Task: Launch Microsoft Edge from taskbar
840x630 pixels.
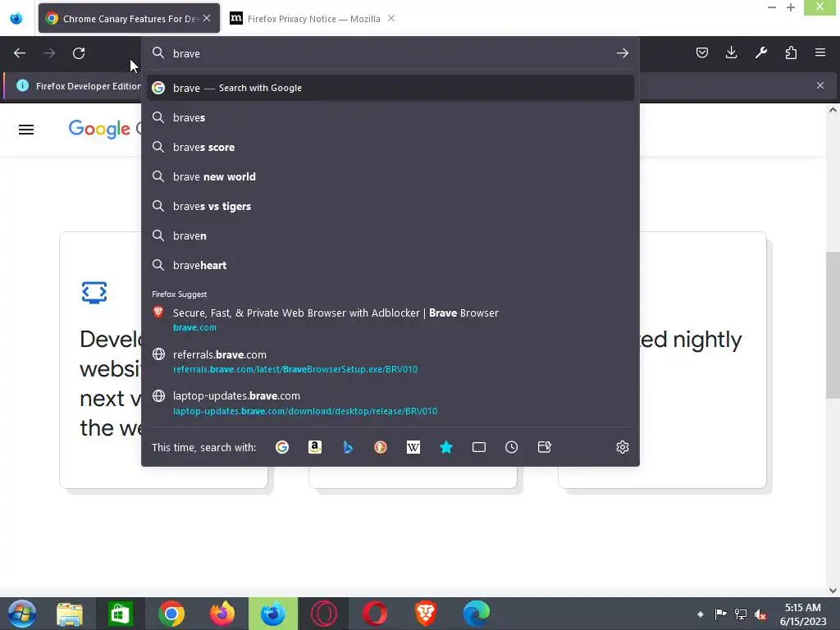Action: tap(477, 614)
